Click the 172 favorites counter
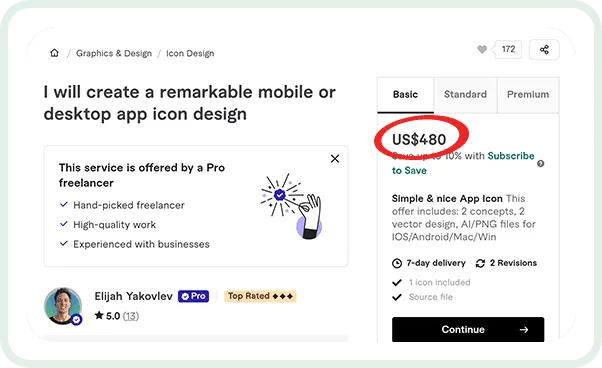Image resolution: width=602 pixels, height=368 pixels. point(508,49)
